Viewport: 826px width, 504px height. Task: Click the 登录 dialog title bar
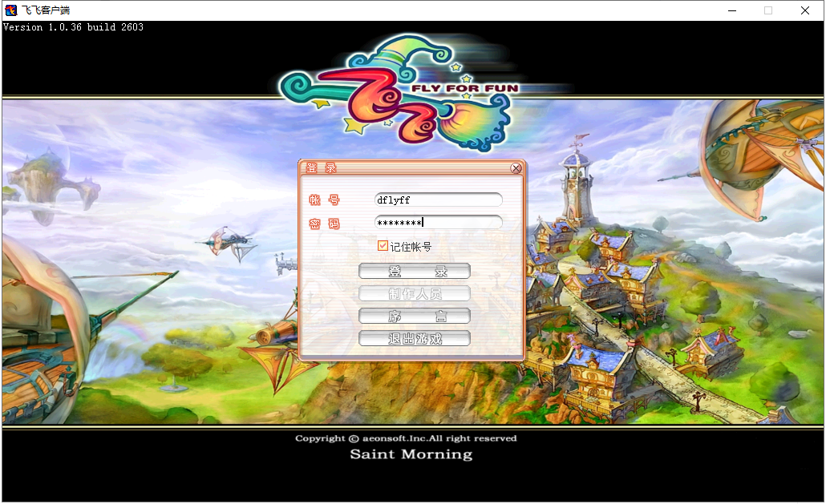coord(401,168)
